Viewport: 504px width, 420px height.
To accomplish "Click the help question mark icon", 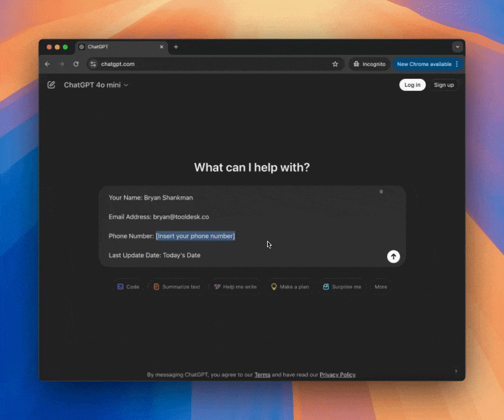I will click(456, 372).
